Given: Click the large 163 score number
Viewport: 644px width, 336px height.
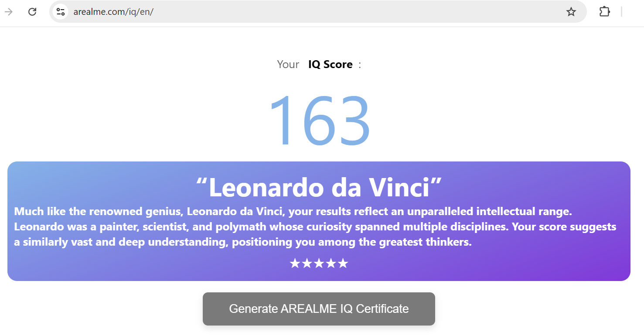Looking at the screenshot, I should click(319, 120).
